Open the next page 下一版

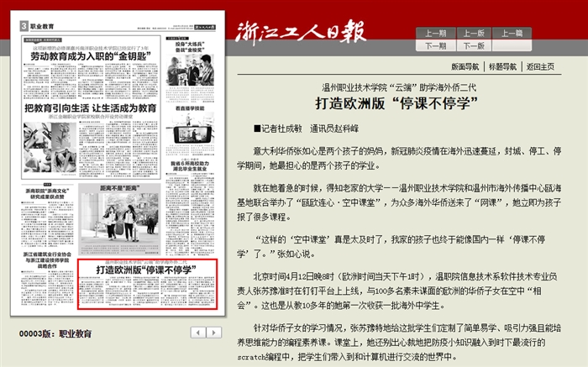[x=473, y=46]
